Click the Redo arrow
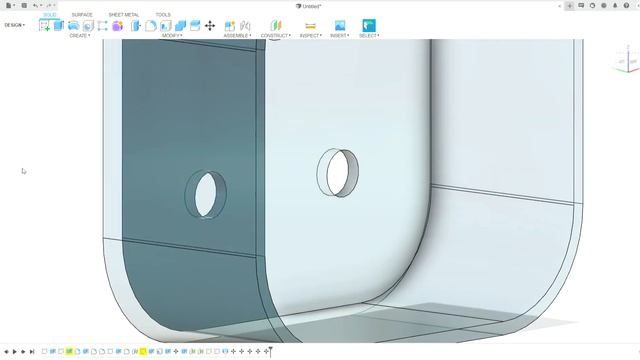The image size is (640, 360). tap(49, 6)
